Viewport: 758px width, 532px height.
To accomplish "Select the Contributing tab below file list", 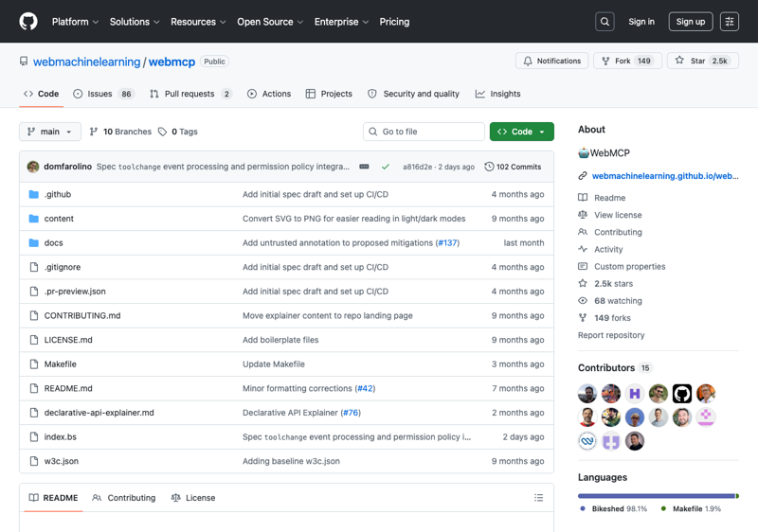I will [124, 498].
